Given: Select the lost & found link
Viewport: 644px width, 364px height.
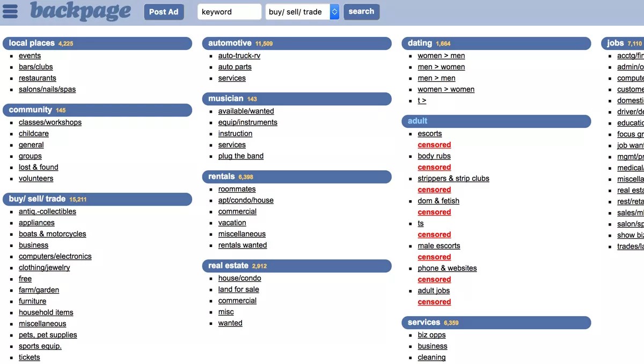Looking at the screenshot, I should pyautogui.click(x=38, y=168).
